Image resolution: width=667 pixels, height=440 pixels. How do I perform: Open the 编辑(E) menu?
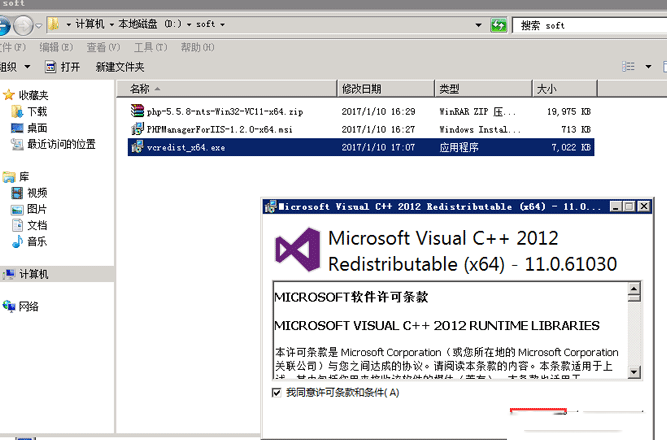[56, 47]
